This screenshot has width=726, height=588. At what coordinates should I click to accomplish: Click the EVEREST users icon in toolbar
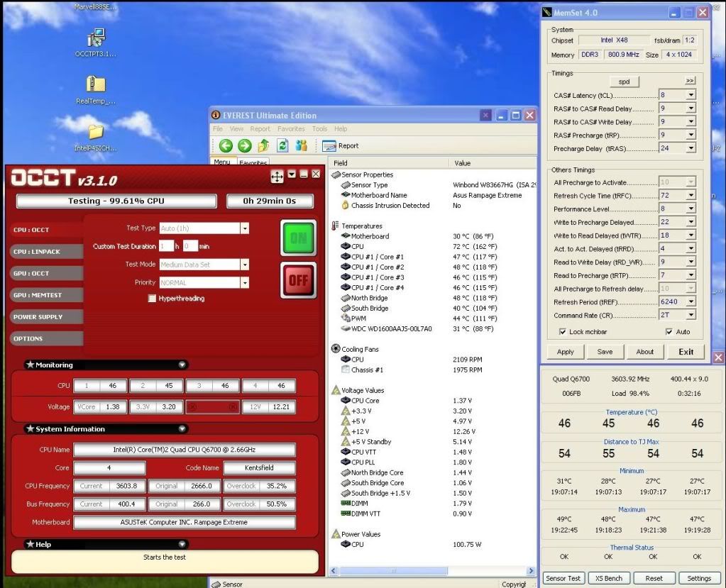302,145
